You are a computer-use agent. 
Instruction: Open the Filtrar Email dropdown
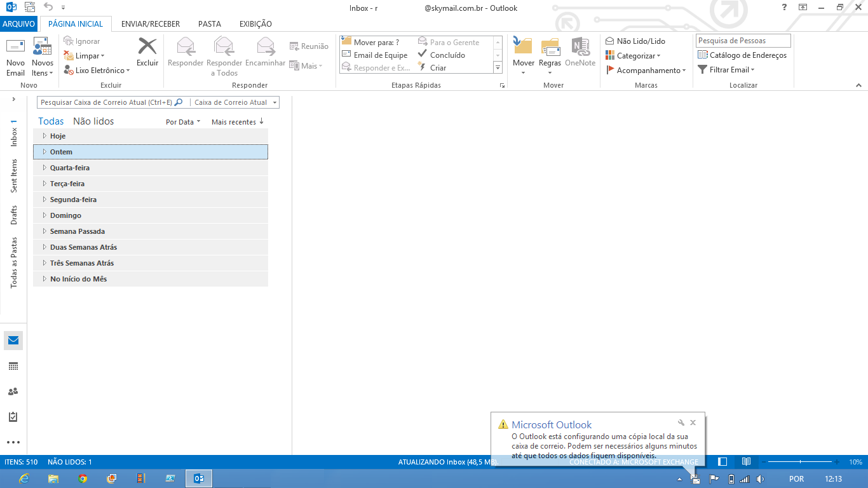(726, 70)
